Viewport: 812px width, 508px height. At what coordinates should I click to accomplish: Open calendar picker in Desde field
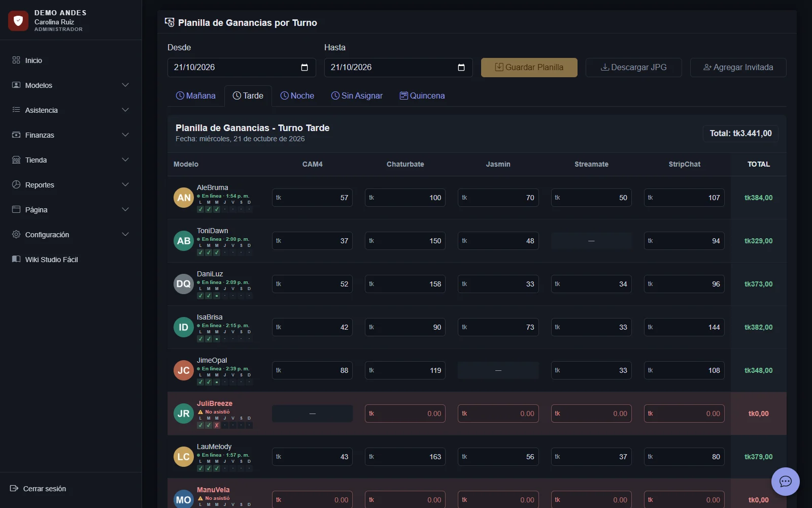(304, 67)
